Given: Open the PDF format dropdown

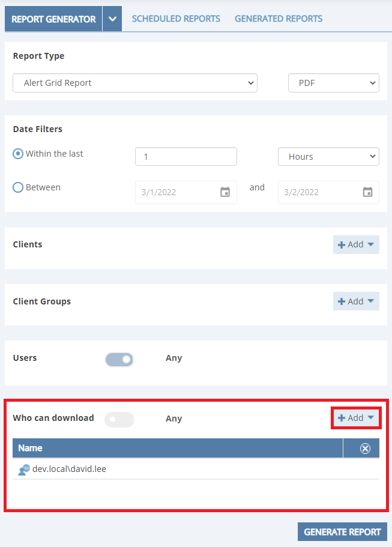Looking at the screenshot, I should click(x=333, y=83).
